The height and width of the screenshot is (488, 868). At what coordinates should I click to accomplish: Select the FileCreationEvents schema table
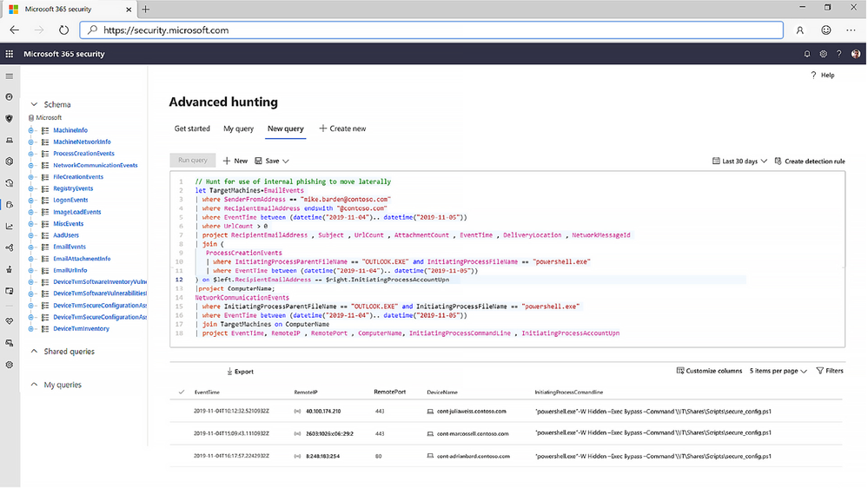pyautogui.click(x=78, y=176)
